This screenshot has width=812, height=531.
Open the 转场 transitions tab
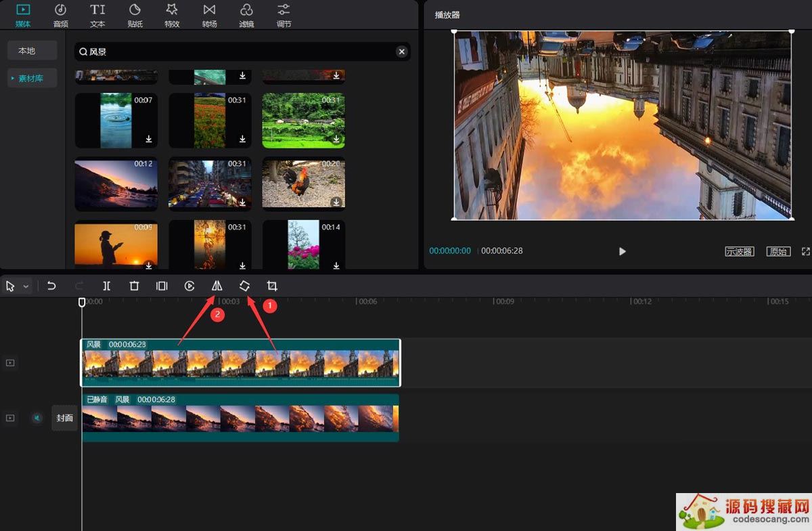pyautogui.click(x=209, y=16)
